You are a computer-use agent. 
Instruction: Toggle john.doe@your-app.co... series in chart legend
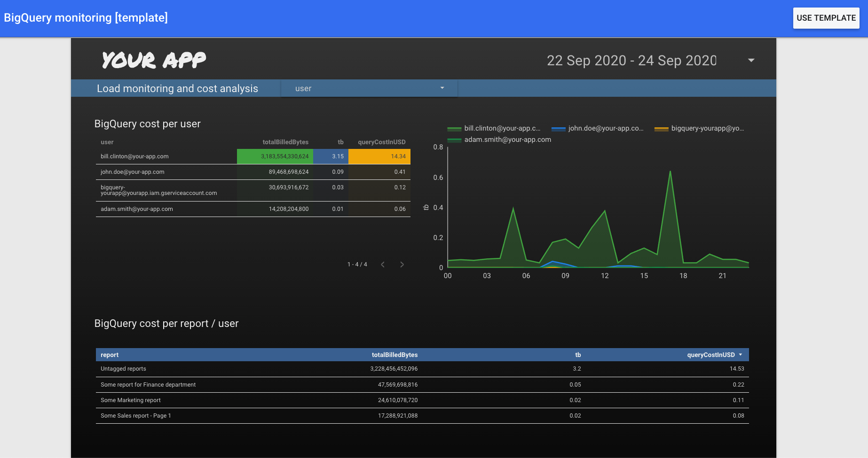606,128
